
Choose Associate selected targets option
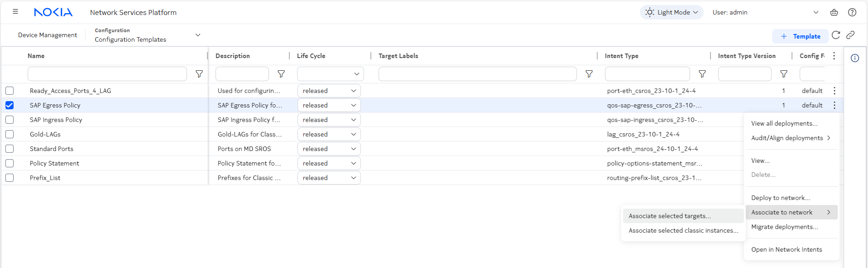pos(669,216)
